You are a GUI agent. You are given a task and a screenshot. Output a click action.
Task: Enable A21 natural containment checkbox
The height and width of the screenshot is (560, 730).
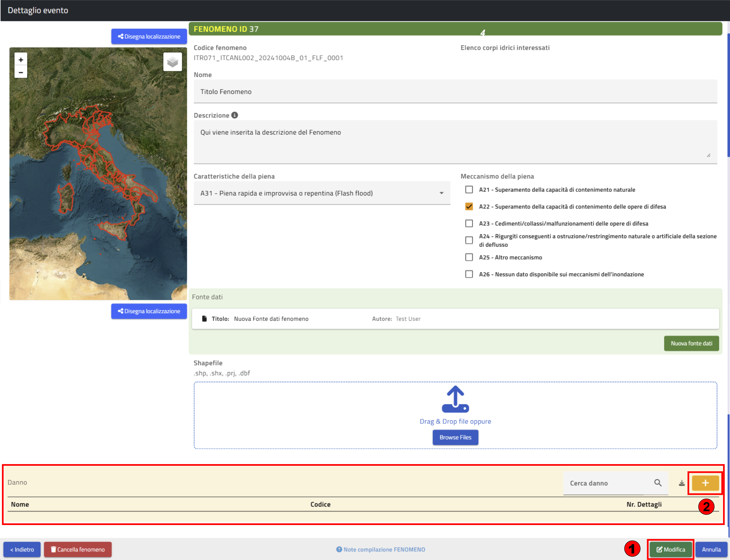click(x=469, y=190)
